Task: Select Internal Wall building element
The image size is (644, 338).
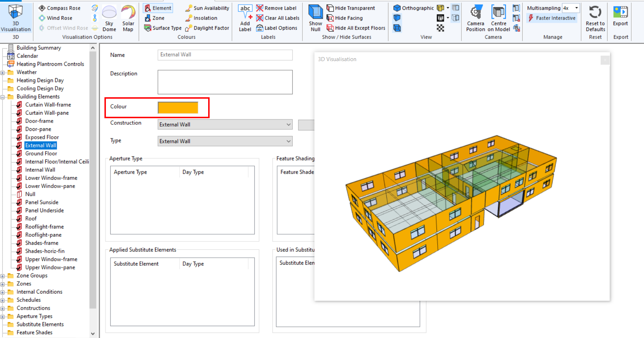Action: tap(40, 170)
